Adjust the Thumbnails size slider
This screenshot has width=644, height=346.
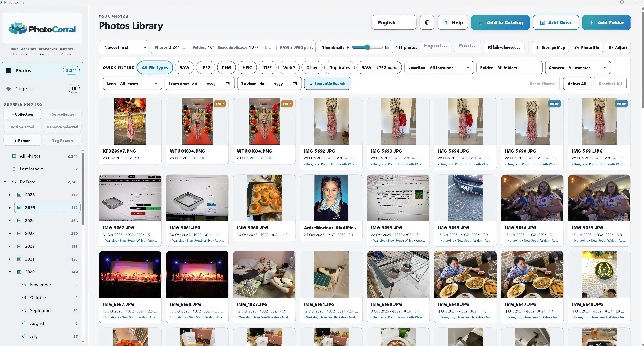pos(367,48)
